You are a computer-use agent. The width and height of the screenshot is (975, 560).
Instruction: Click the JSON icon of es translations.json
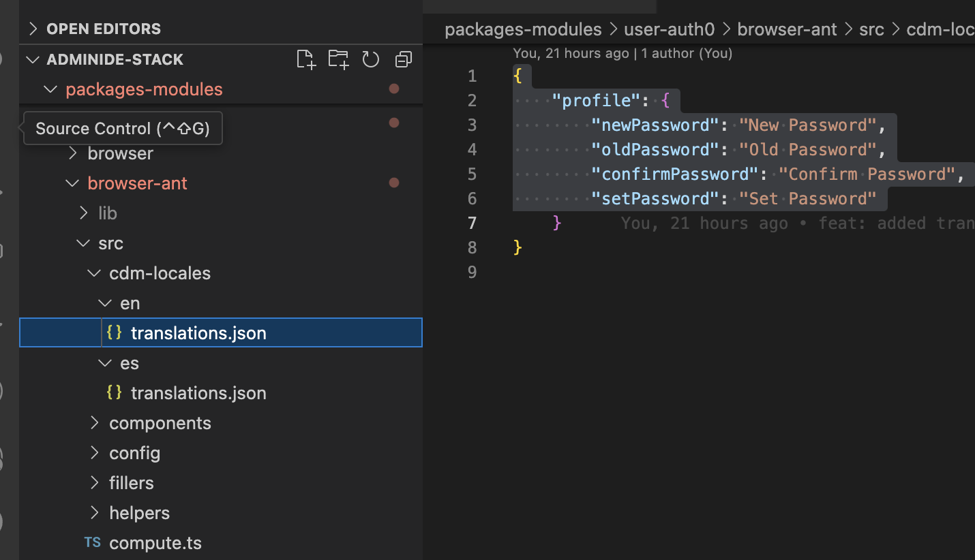(x=115, y=392)
